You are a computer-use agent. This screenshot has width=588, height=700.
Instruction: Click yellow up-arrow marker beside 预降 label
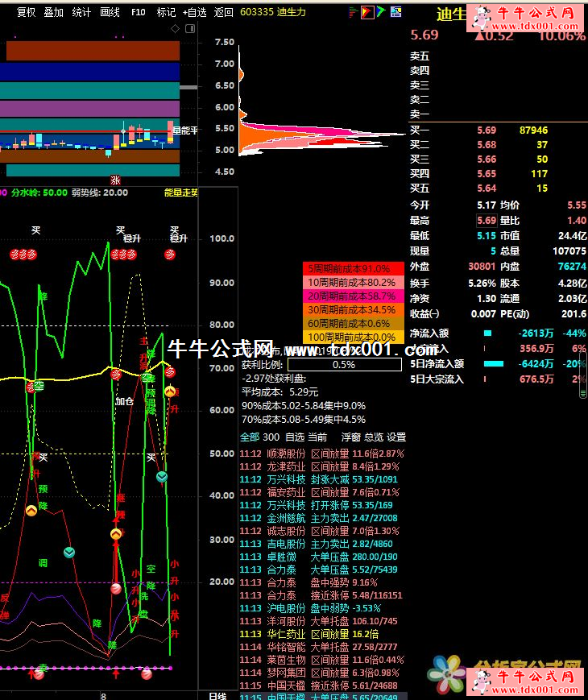tap(31, 510)
